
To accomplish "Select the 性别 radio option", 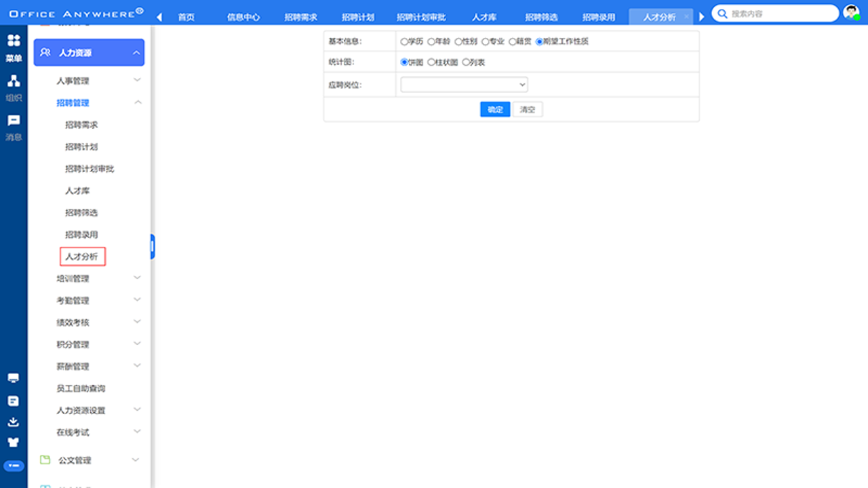I will [458, 41].
